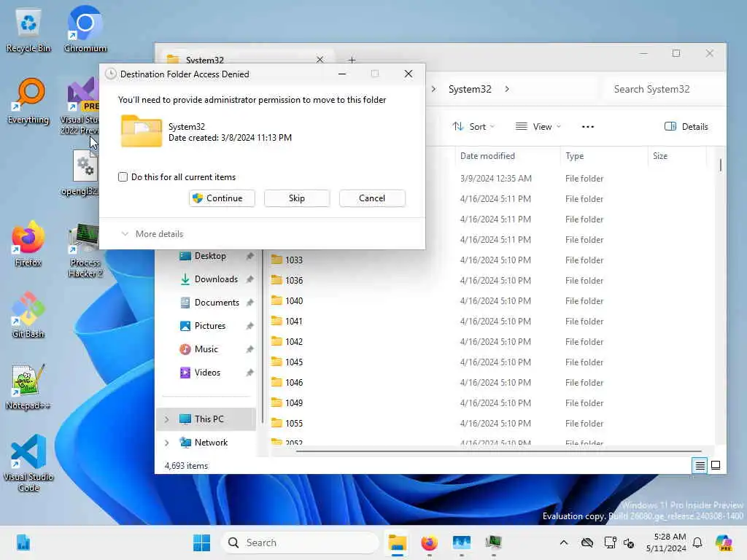Switch to Firefox on the taskbar

[x=429, y=542]
